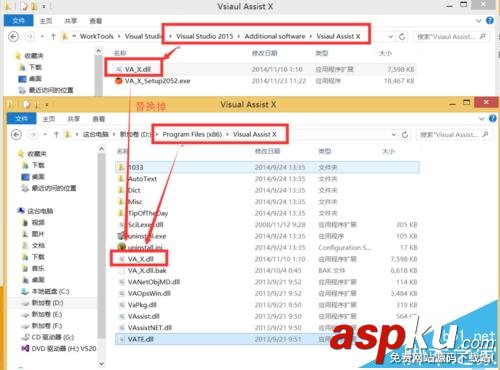Image resolution: width=500 pixels, height=370 pixels.
Task: Click DVD drive (H:) Visual Studio icon
Action: (x=25, y=349)
